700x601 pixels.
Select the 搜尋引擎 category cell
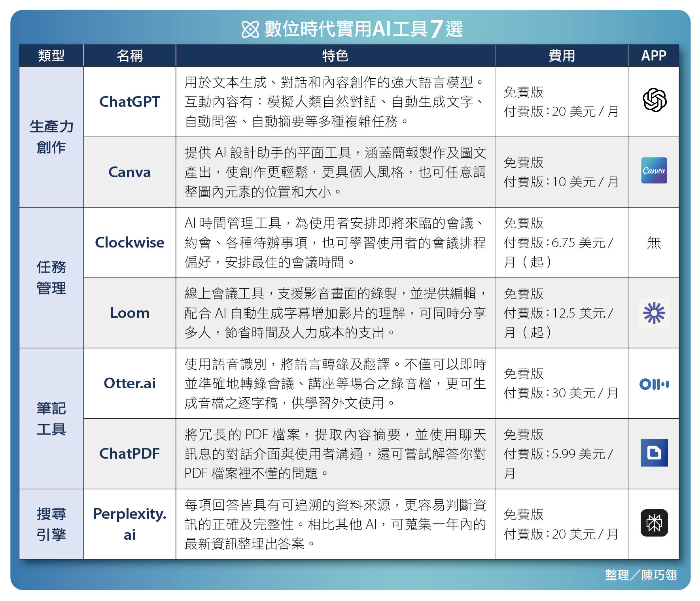tap(51, 524)
